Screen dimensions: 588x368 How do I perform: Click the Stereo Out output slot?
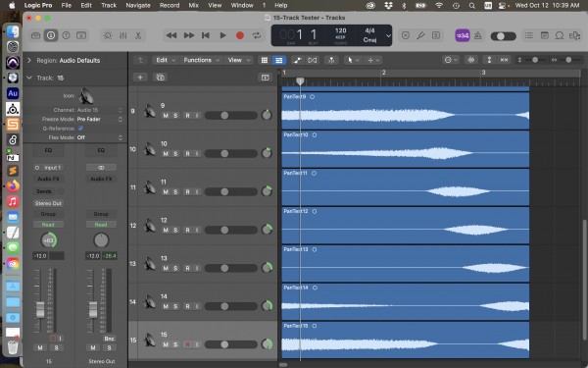48,203
